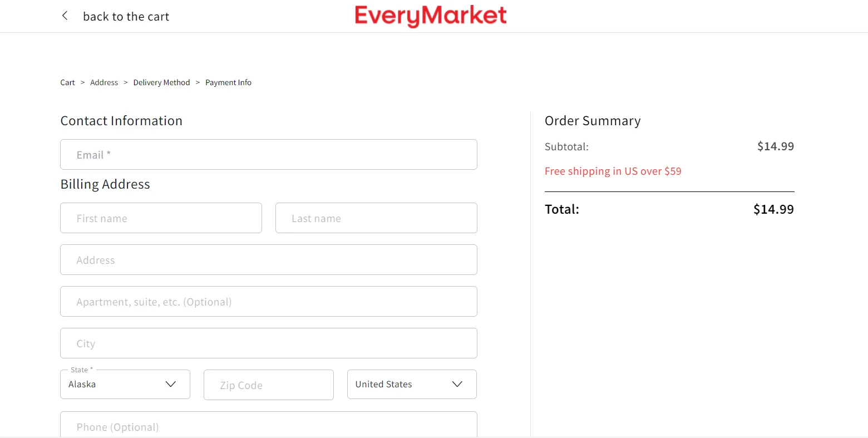Image resolution: width=868 pixels, height=438 pixels.
Task: Click the Free shipping in US notice
Action: coord(613,171)
